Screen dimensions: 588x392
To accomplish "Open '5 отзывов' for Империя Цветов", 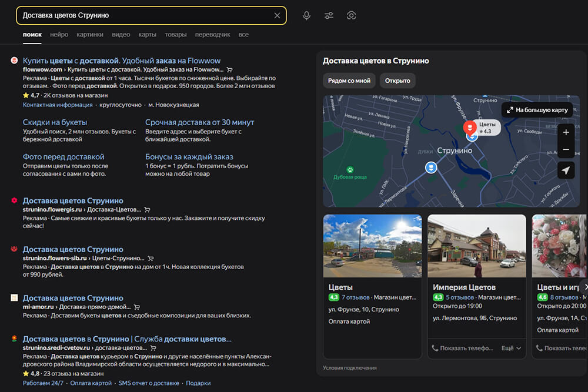I will [x=460, y=297].
